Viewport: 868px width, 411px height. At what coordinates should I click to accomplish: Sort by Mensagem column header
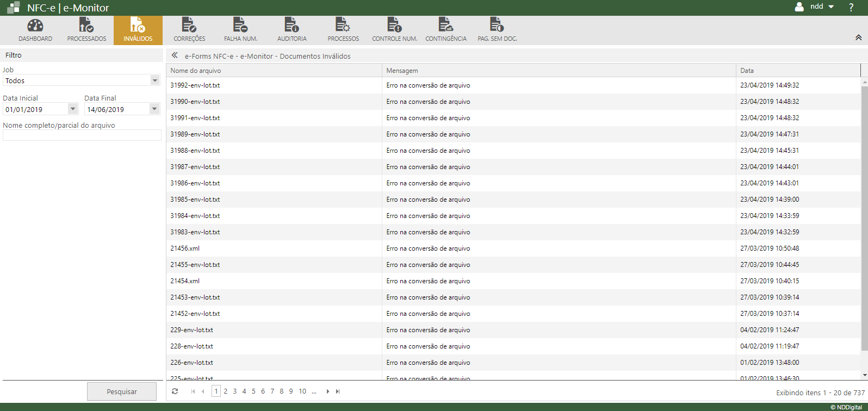[559, 71]
